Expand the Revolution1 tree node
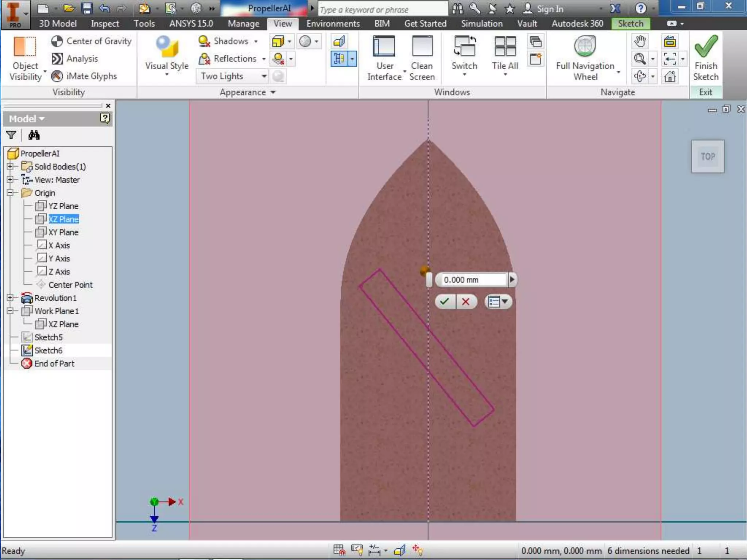 tap(10, 298)
